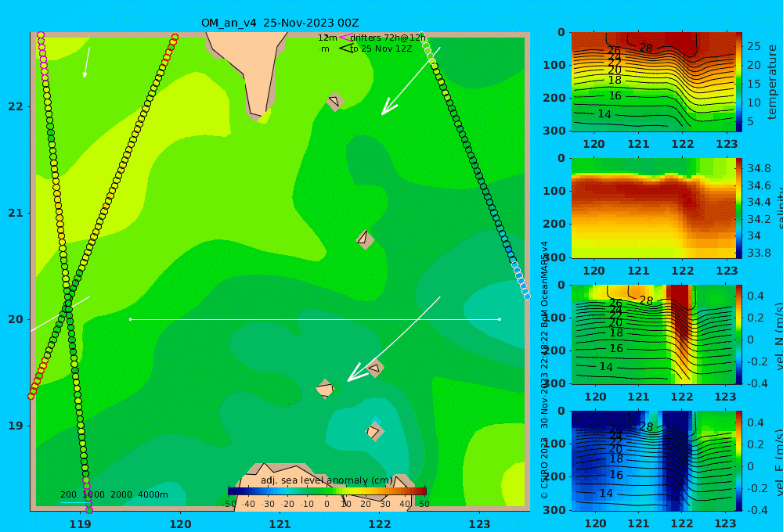Click longitude tick 119 on the main map
The height and width of the screenshot is (532, 783).
click(81, 524)
